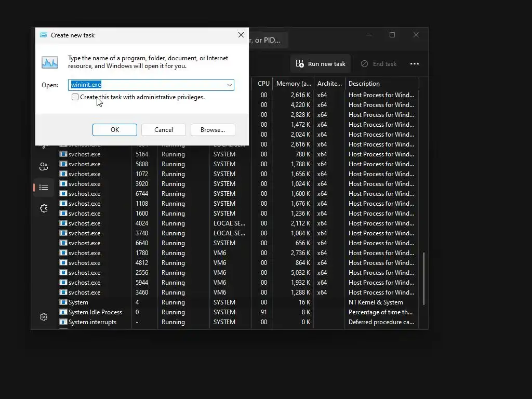This screenshot has width=532, height=399.
Task: Click icon of svchost.exe PID 6640
Action: point(63,243)
